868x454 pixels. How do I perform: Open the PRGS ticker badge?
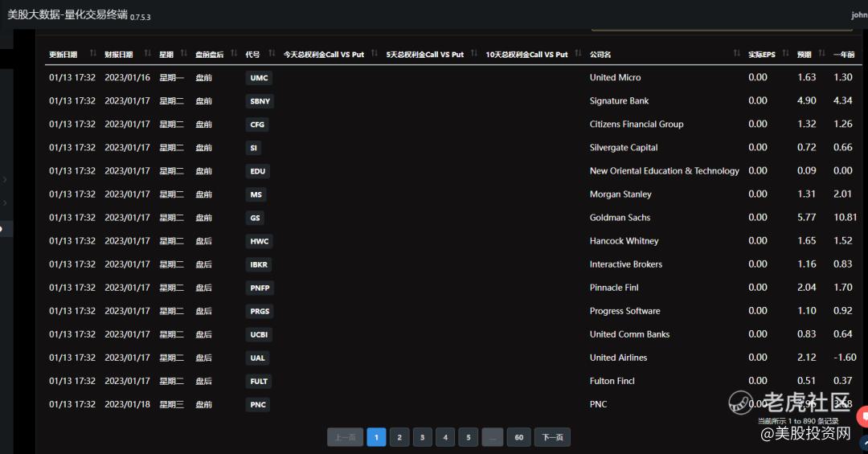[x=260, y=311]
